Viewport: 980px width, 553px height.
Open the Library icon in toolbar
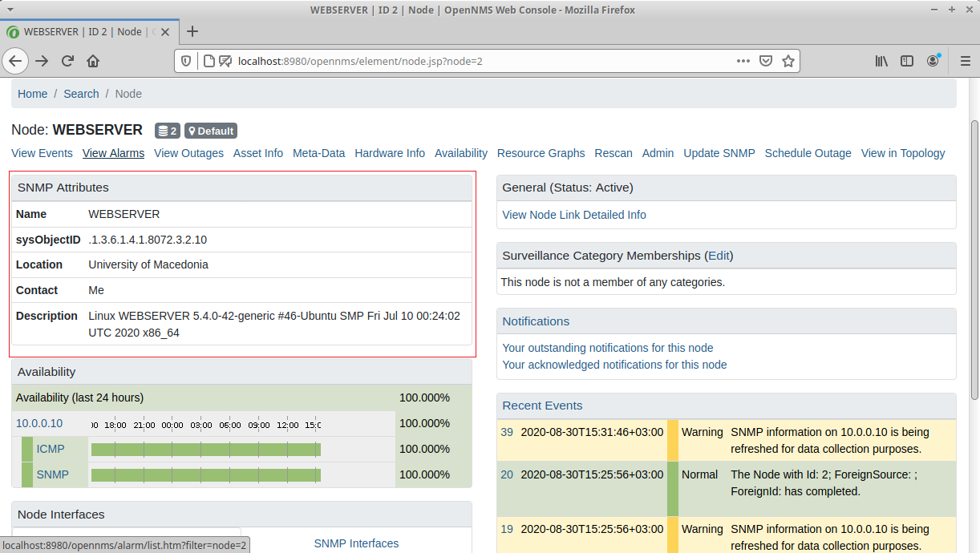(881, 61)
